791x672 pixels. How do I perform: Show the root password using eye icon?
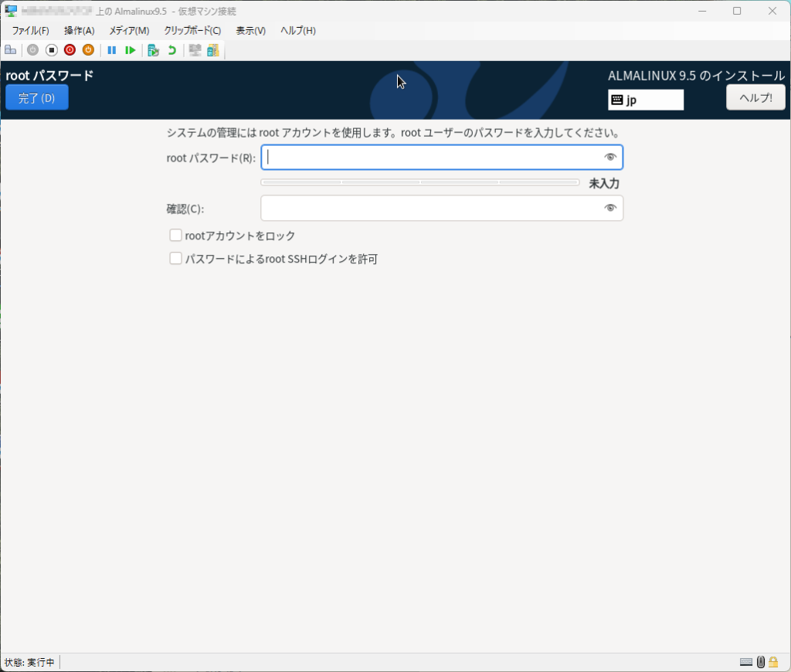coord(610,158)
